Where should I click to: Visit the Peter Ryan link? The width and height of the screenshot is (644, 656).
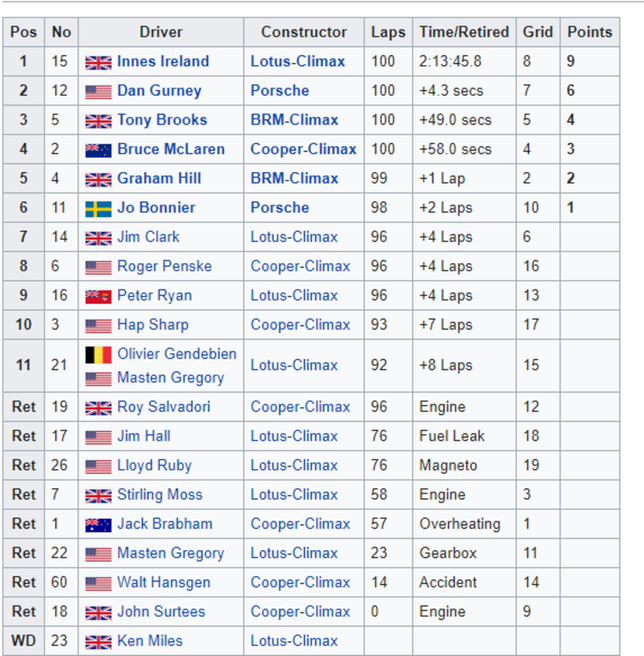coord(155,295)
